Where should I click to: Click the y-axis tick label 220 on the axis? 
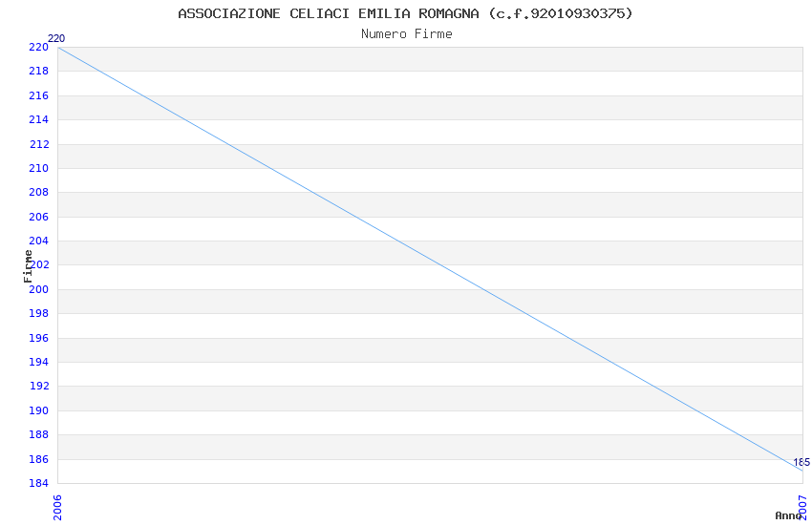38,47
